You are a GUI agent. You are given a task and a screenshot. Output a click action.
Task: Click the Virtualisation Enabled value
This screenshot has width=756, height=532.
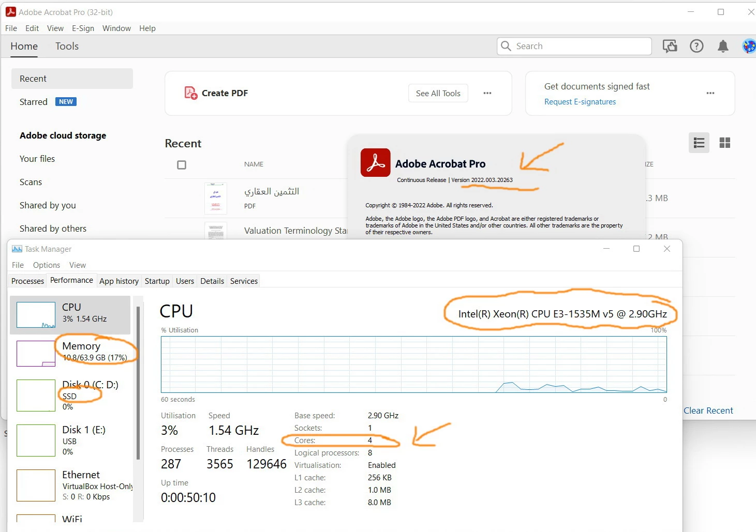[x=382, y=465]
